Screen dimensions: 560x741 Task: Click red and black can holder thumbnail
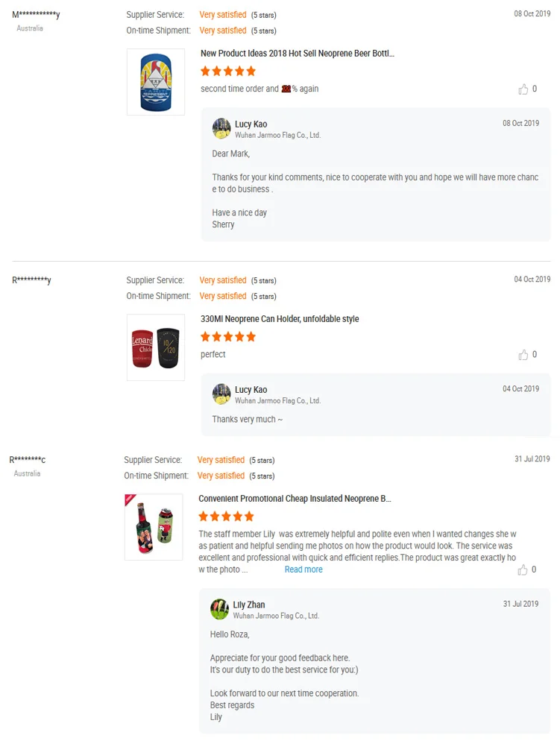coord(156,347)
